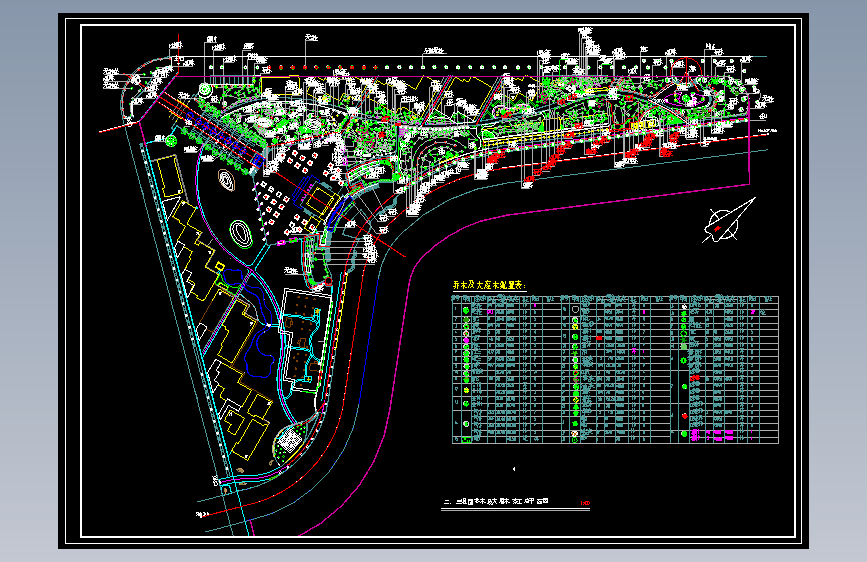Select the lower green-white oval feature in lawn
Image resolution: width=867 pixels, height=562 pixels.
coord(242,233)
